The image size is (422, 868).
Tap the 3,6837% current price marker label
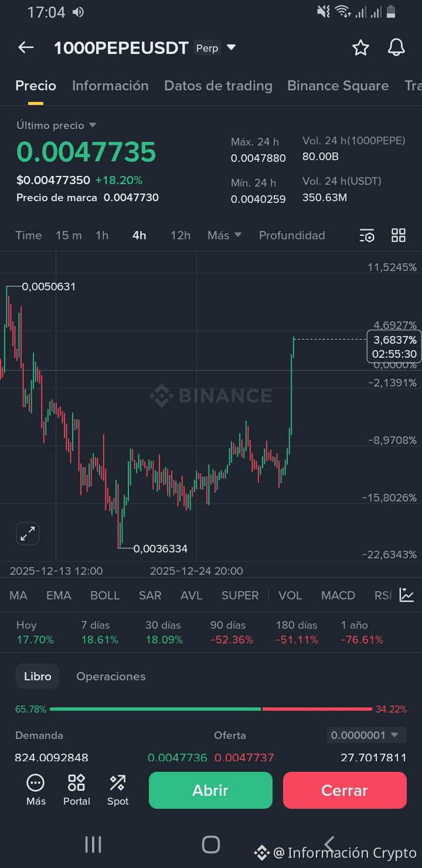point(394,346)
